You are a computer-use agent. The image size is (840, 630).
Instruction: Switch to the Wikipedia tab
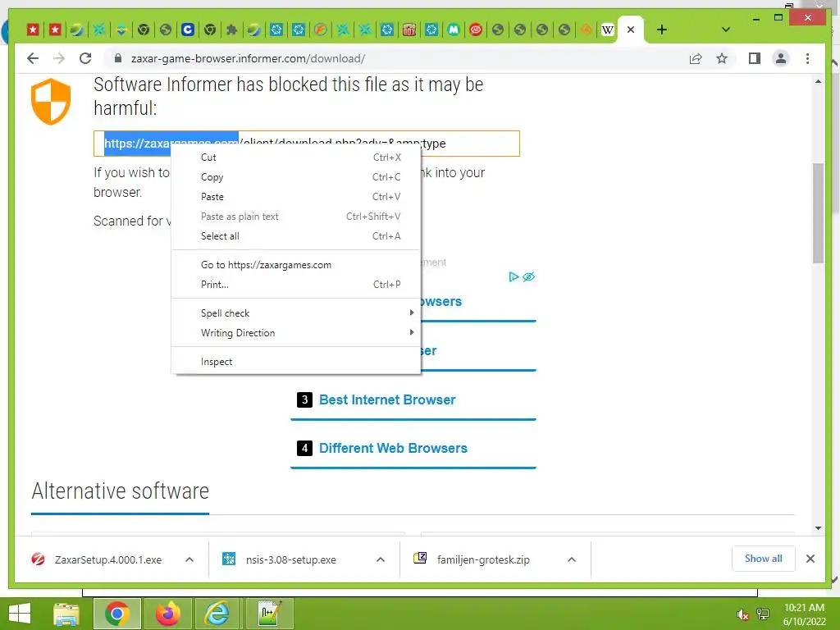[607, 30]
